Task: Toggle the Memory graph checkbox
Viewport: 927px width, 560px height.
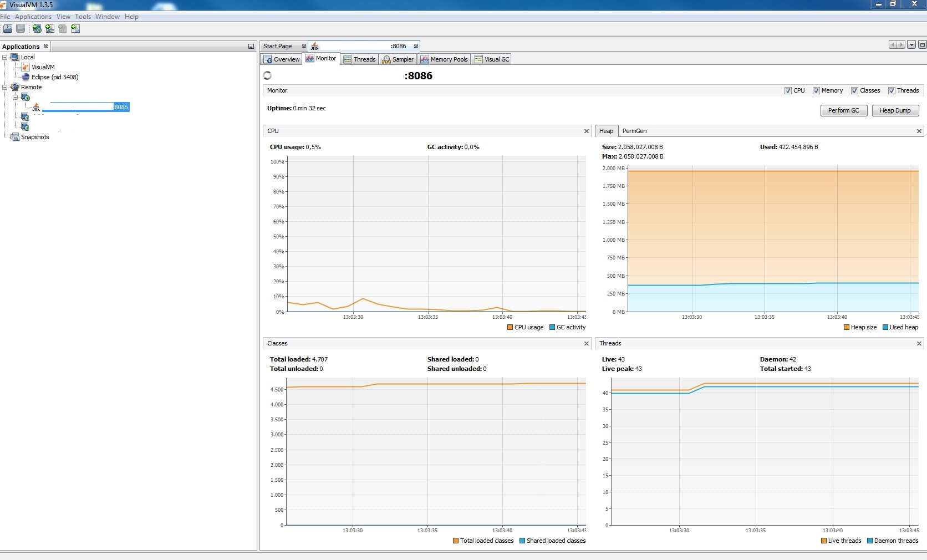Action: (x=816, y=91)
